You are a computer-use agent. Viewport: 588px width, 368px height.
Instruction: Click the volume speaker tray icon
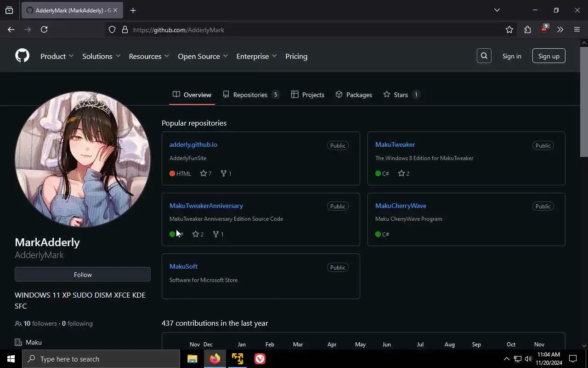point(528,359)
